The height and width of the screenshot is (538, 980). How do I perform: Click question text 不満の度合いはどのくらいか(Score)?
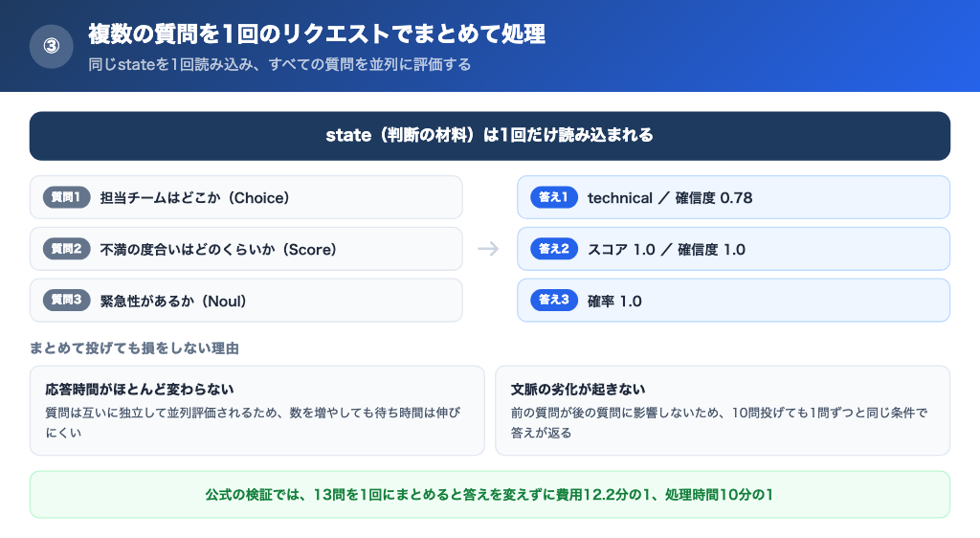(x=219, y=249)
